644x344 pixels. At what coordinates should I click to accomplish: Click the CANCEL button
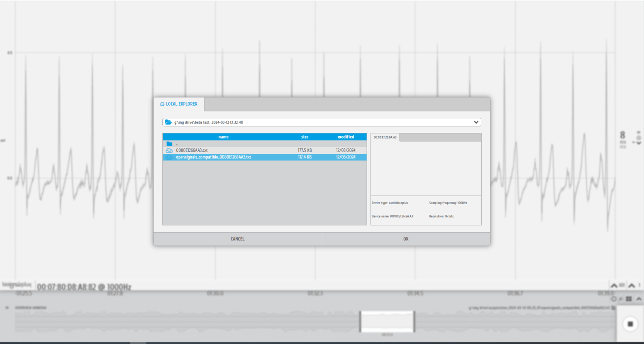click(237, 238)
